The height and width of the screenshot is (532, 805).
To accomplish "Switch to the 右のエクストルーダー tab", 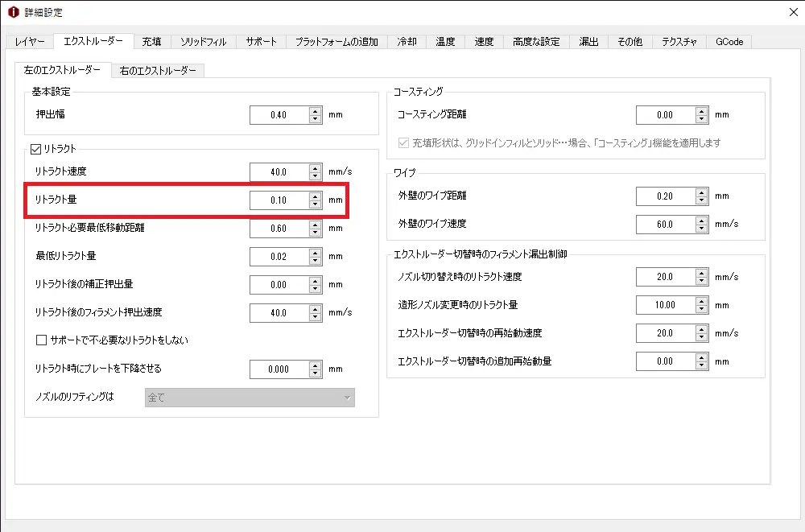I will click(158, 71).
